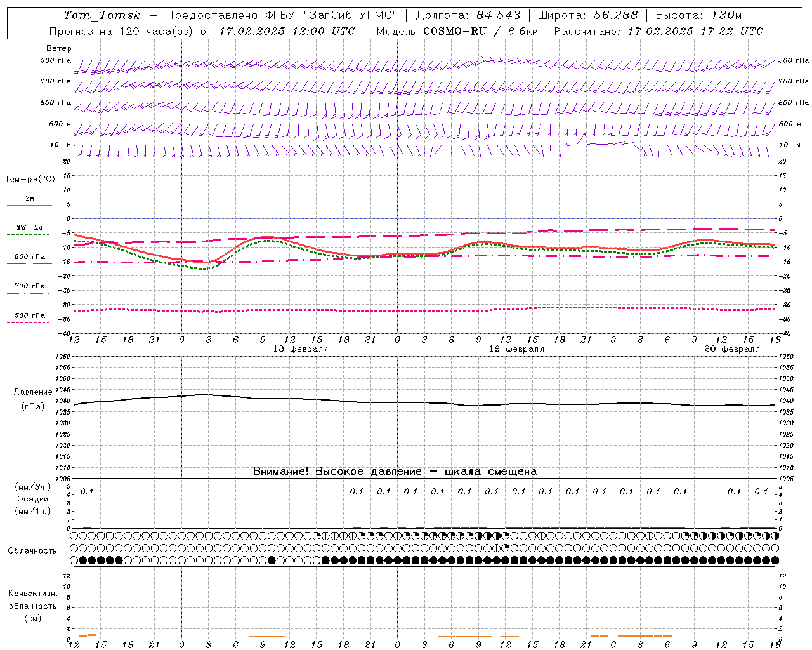Click the 18 февраля date label
Screen dimensions: 812x650
[x=301, y=349]
